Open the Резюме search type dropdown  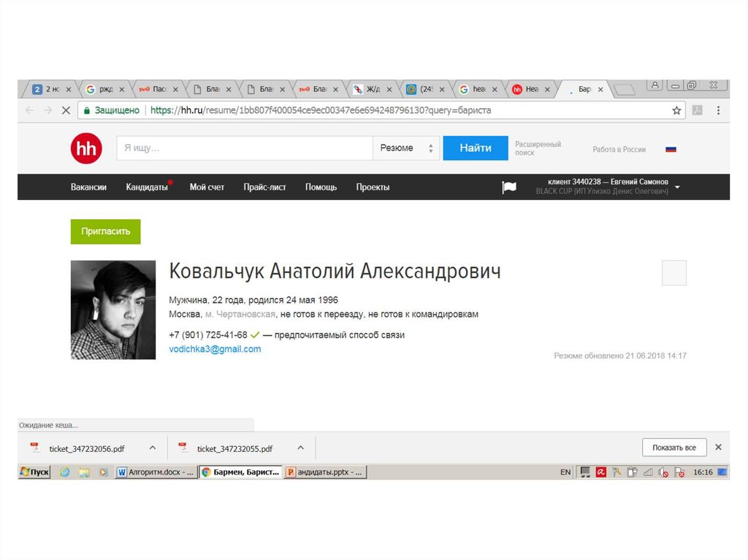point(405,148)
